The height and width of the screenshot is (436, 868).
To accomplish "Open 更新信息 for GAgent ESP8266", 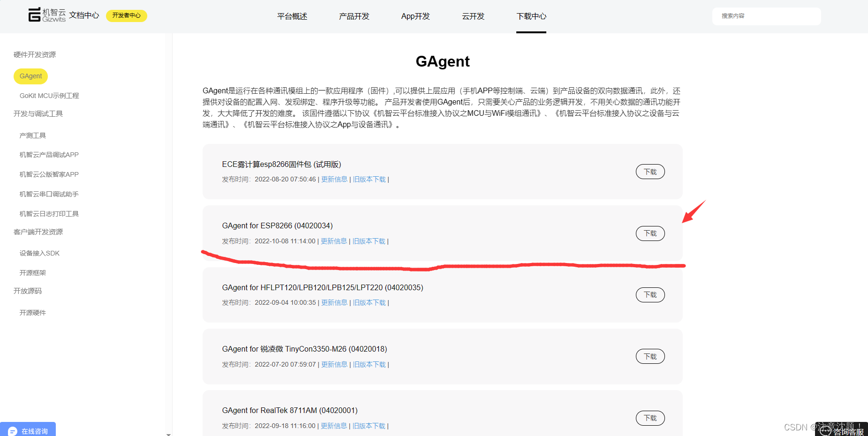I will tap(334, 241).
